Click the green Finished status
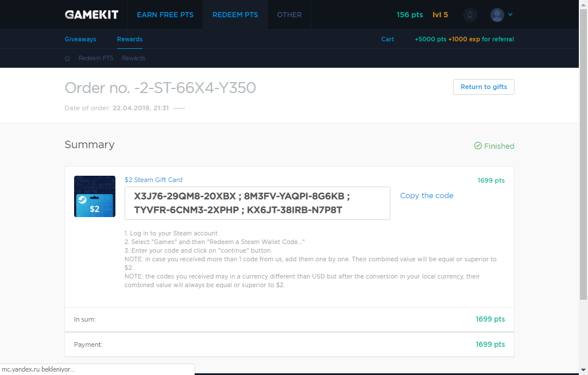The width and height of the screenshot is (588, 375). pos(494,146)
